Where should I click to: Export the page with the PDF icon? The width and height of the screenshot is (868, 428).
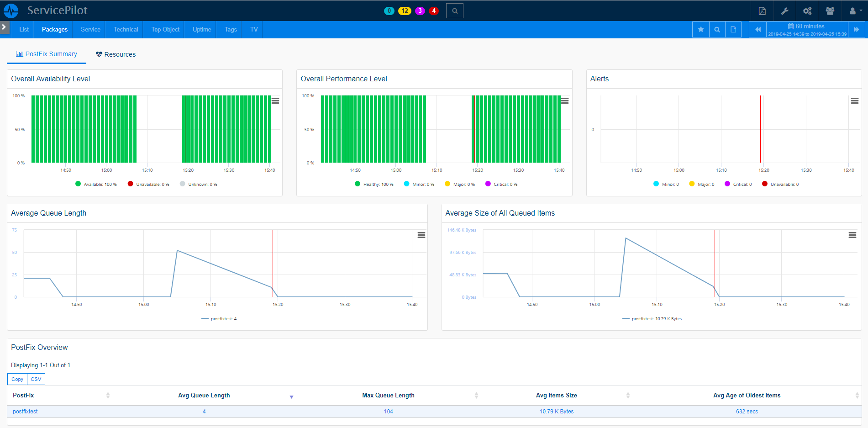(x=762, y=11)
